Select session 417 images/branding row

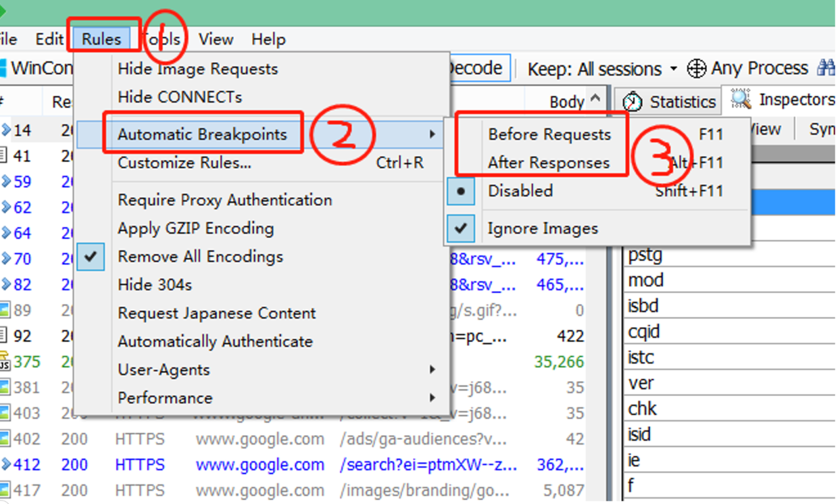click(x=293, y=490)
